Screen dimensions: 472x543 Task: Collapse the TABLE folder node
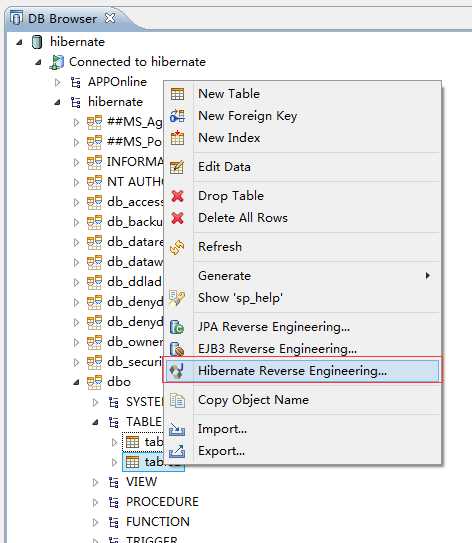click(96, 422)
